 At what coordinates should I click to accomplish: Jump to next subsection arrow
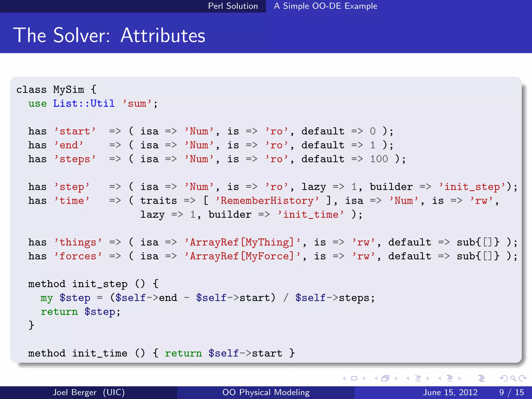click(x=428, y=378)
